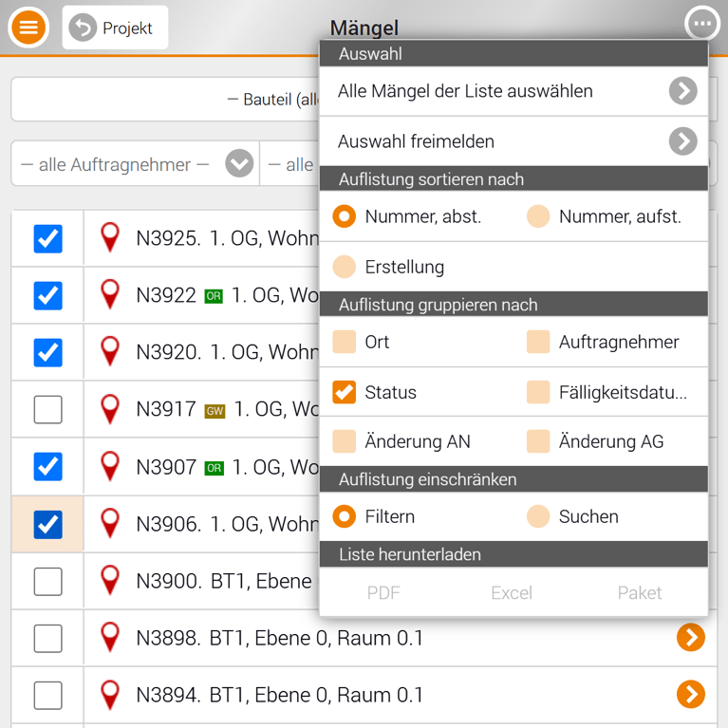This screenshot has height=728, width=728.
Task: Expand the alle Auftragnehmer dropdown
Action: [239, 164]
